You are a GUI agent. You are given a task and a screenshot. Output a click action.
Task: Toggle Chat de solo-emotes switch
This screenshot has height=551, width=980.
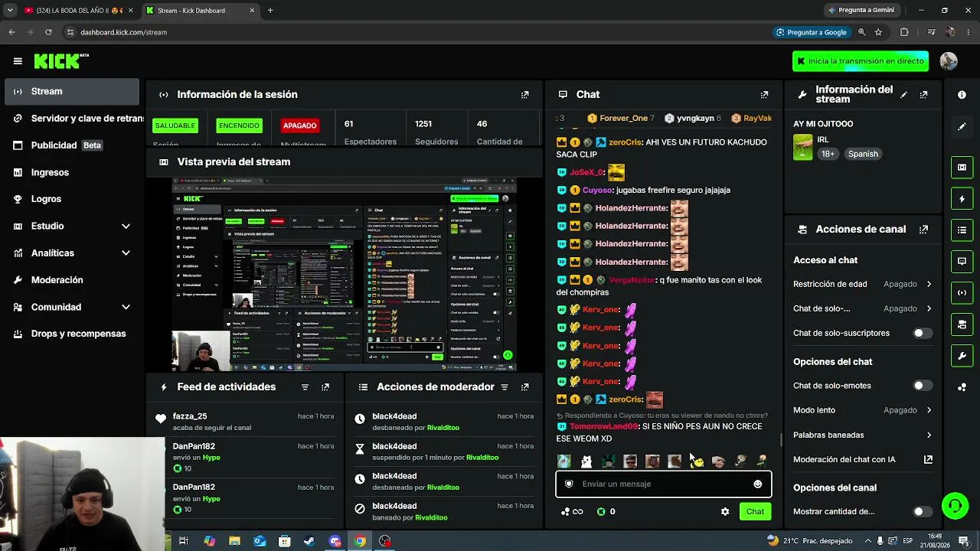click(x=923, y=386)
